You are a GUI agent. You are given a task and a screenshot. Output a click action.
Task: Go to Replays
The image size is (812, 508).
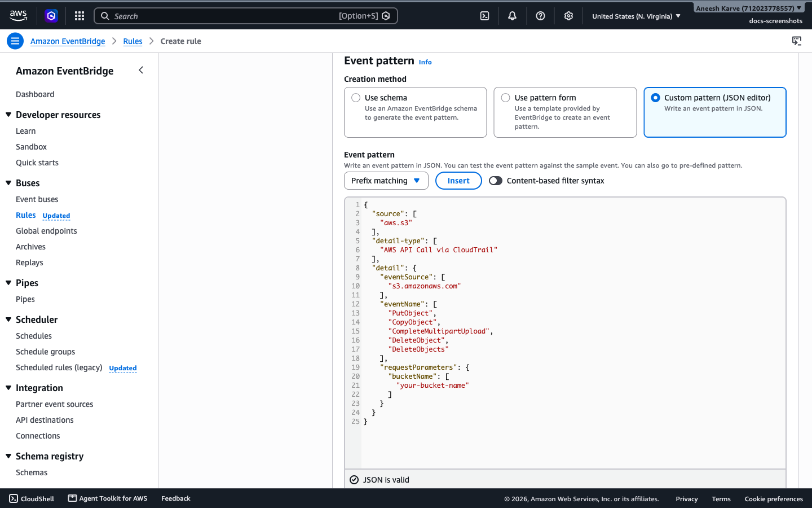pyautogui.click(x=29, y=262)
